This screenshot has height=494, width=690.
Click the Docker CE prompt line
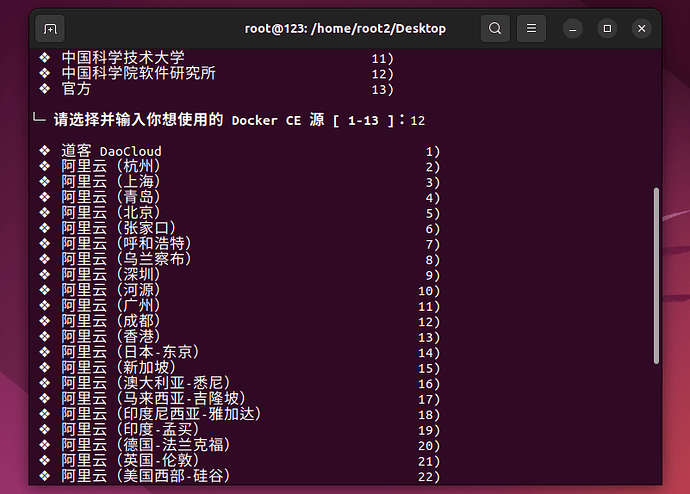(x=230, y=120)
